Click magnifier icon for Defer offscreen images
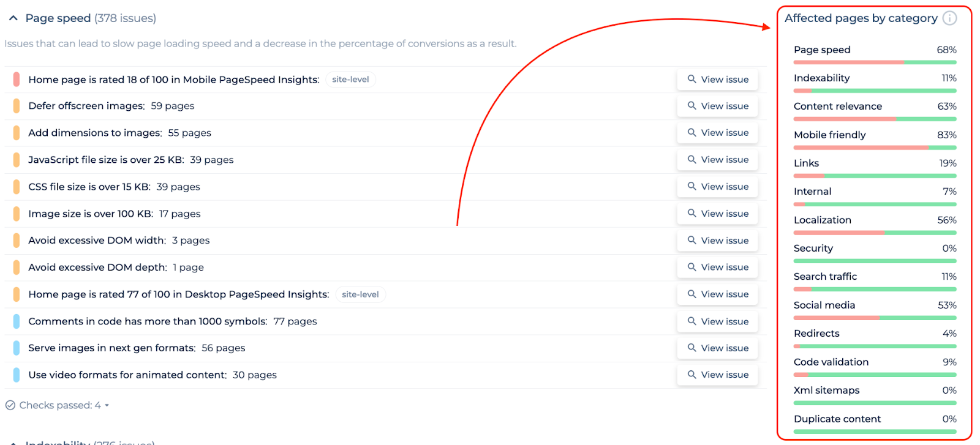The height and width of the screenshot is (445, 980). pyautogui.click(x=692, y=106)
